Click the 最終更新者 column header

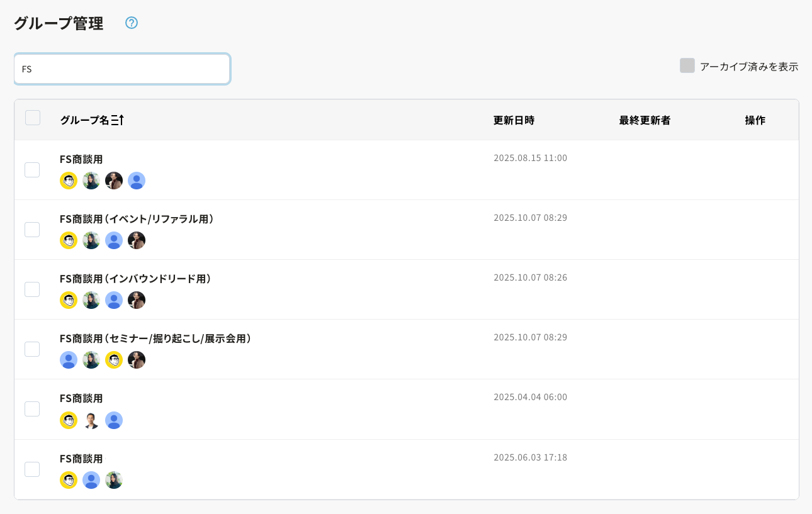click(645, 120)
